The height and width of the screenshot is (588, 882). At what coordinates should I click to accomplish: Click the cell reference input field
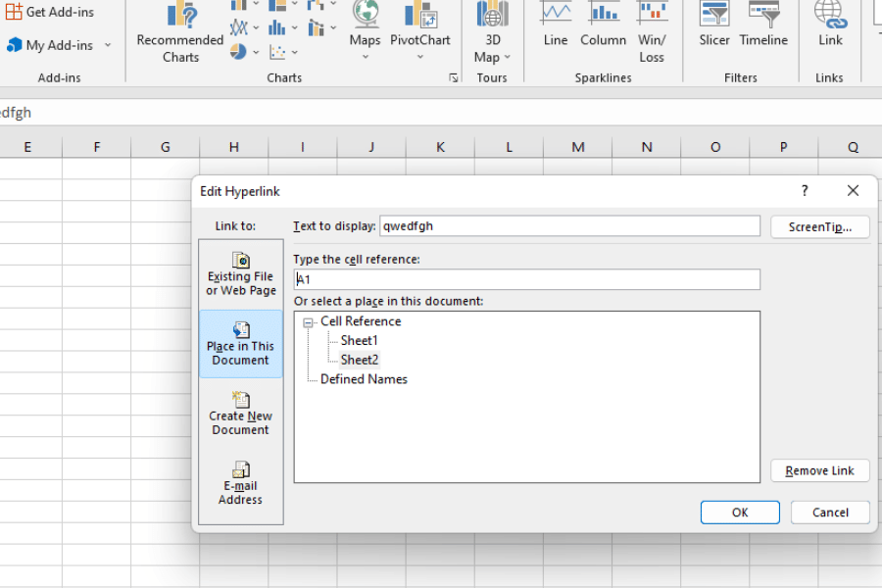click(525, 279)
